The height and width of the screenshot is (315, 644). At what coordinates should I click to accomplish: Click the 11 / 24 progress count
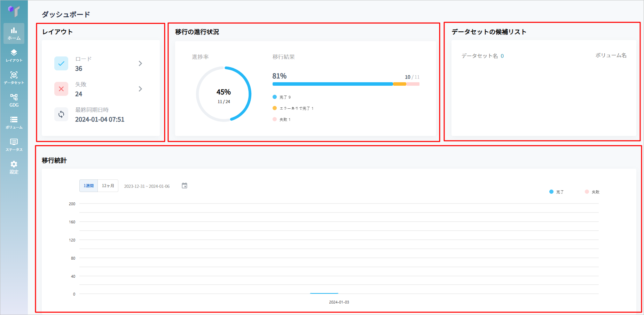pos(224,102)
